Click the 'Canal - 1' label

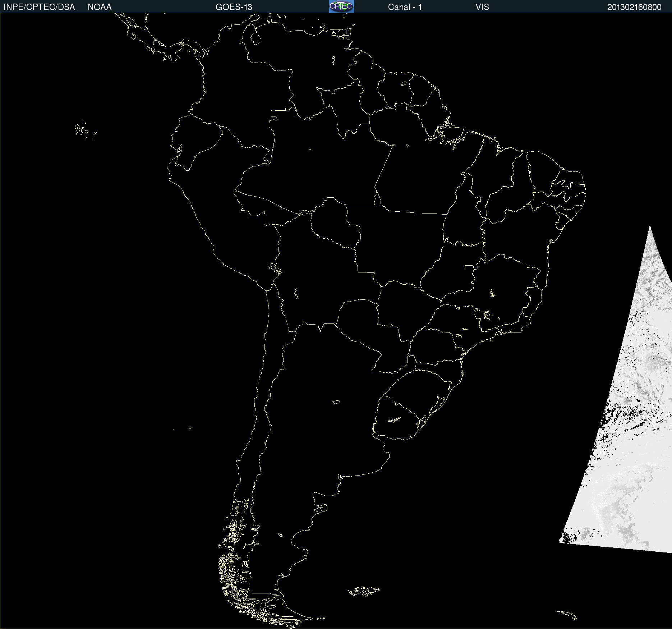coord(405,7)
